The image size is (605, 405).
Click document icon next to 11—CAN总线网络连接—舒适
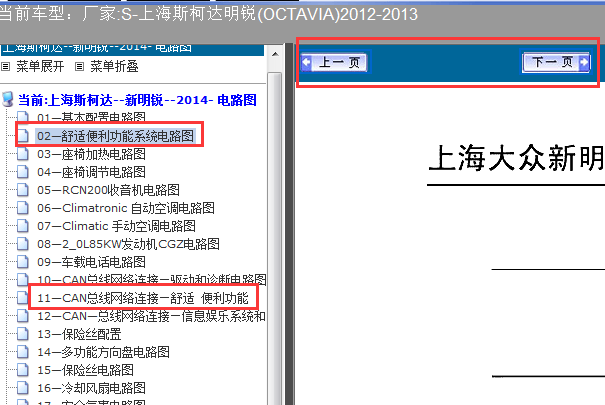coord(23,298)
